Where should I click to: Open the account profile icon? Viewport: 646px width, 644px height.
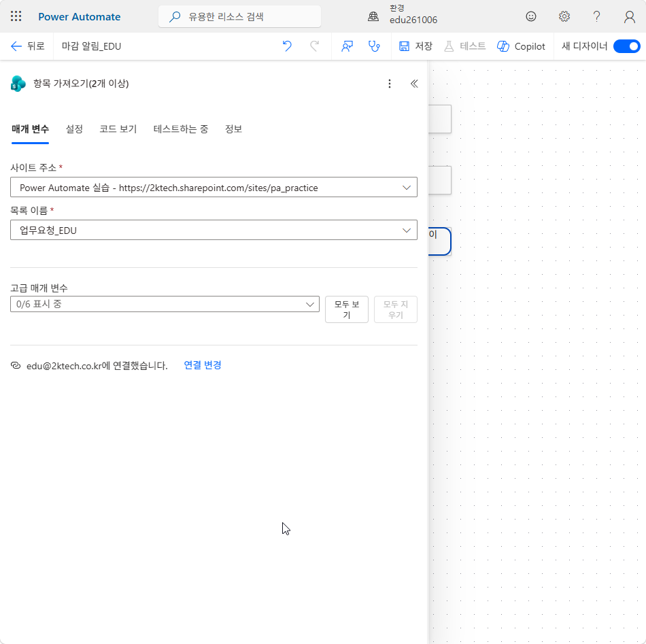point(629,16)
